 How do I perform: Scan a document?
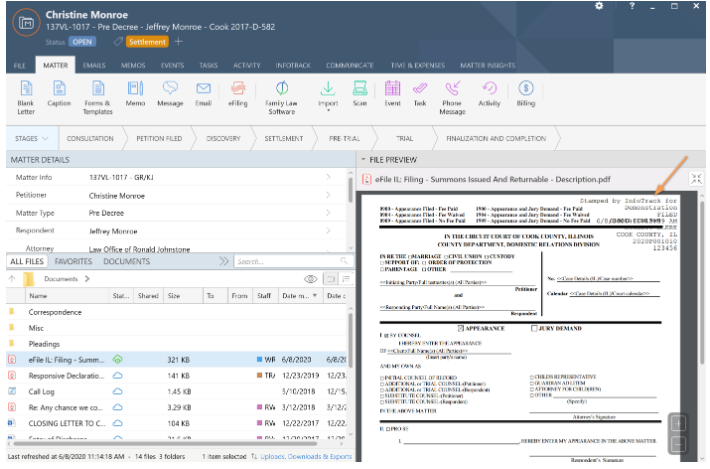pyautogui.click(x=360, y=94)
